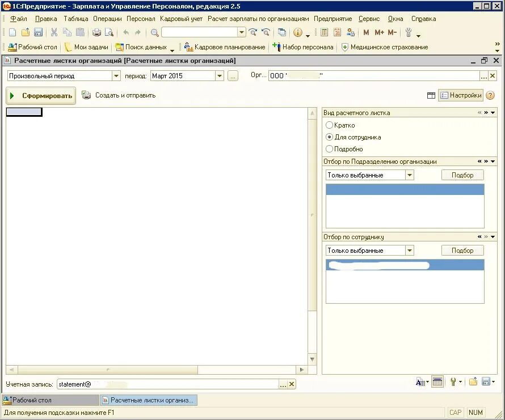Click the Настройки button
The image size is (505, 420).
pyautogui.click(x=461, y=95)
